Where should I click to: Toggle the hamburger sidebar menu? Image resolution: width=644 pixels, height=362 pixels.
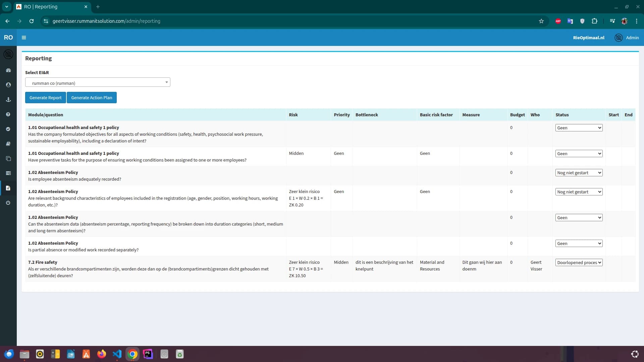(24, 38)
